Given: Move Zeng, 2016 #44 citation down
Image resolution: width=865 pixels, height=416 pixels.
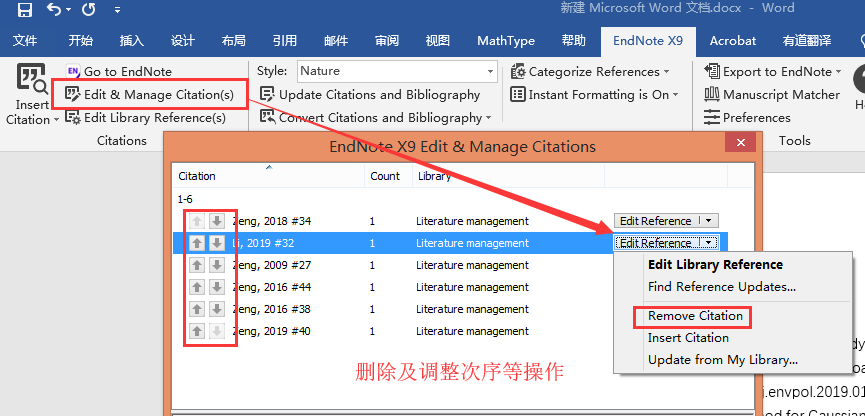Looking at the screenshot, I should coord(217,287).
